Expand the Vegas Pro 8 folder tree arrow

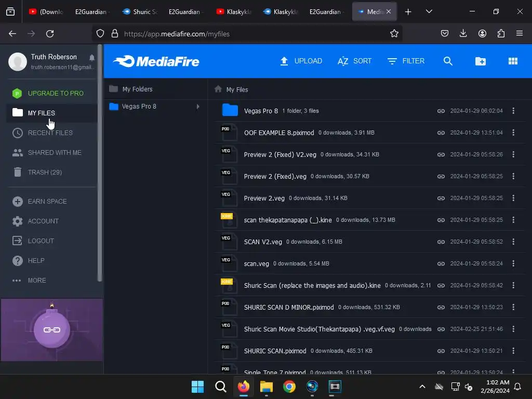198,107
